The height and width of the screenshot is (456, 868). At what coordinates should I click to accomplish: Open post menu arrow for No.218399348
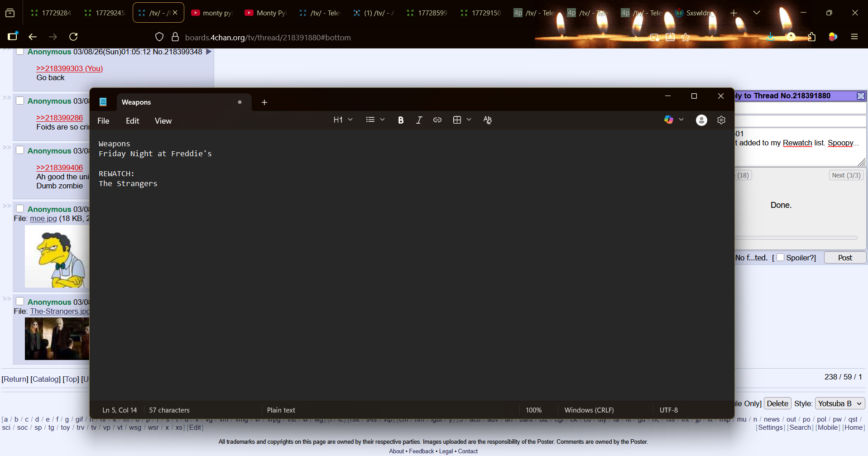[209, 52]
